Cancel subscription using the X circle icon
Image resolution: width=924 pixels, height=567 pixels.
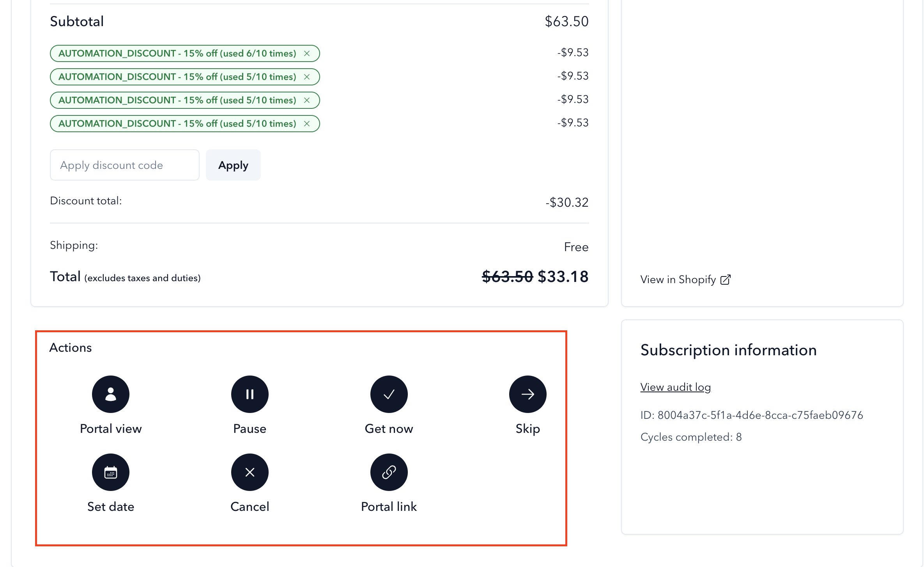[x=250, y=472]
